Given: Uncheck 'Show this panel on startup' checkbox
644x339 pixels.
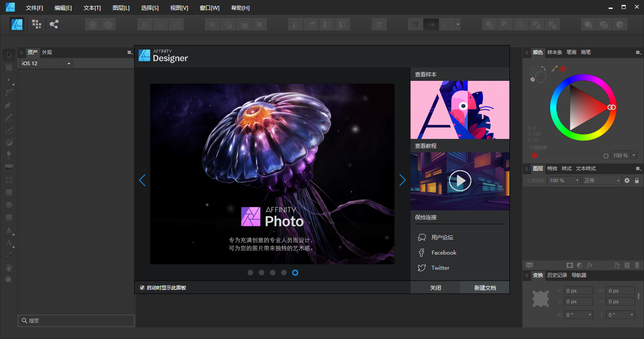Looking at the screenshot, I should pyautogui.click(x=142, y=288).
